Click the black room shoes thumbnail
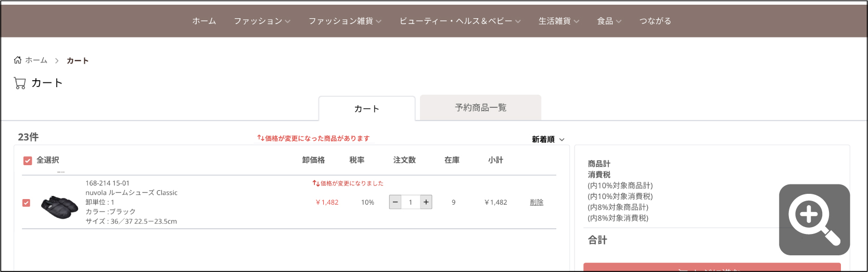This screenshot has height=272, width=868. pos(59,207)
